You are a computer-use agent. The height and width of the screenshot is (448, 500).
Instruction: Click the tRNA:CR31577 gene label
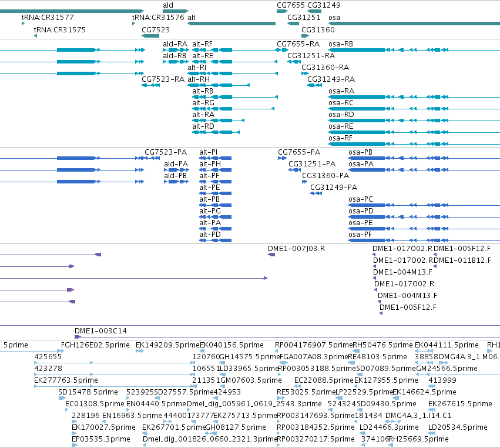[48, 17]
